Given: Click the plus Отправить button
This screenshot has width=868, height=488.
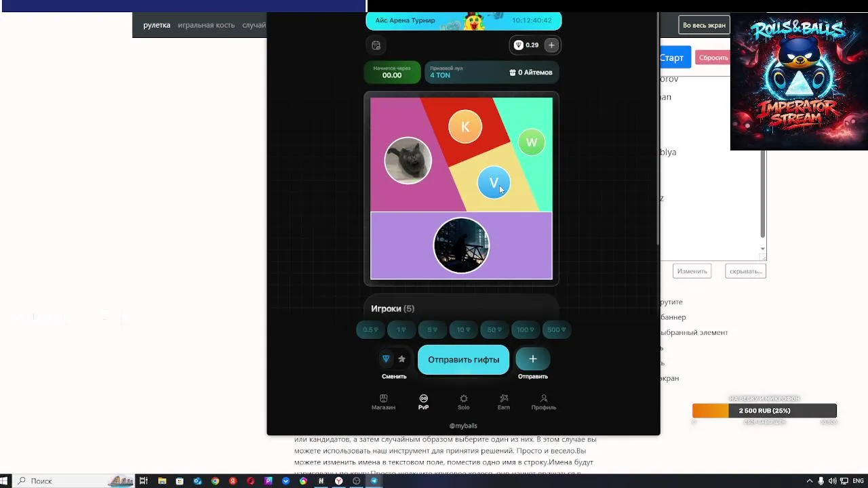Looking at the screenshot, I should pos(532,359).
